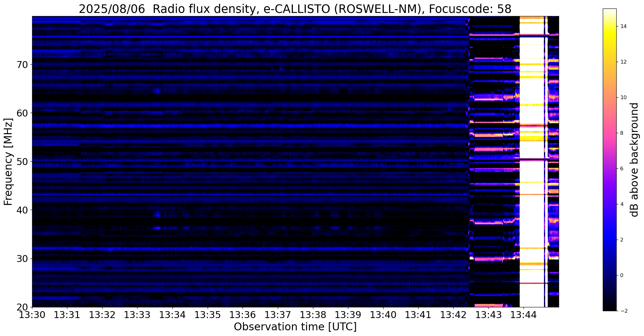Click the large white saturated burst near 13:44
This screenshot has width=644, height=336.
(532, 162)
